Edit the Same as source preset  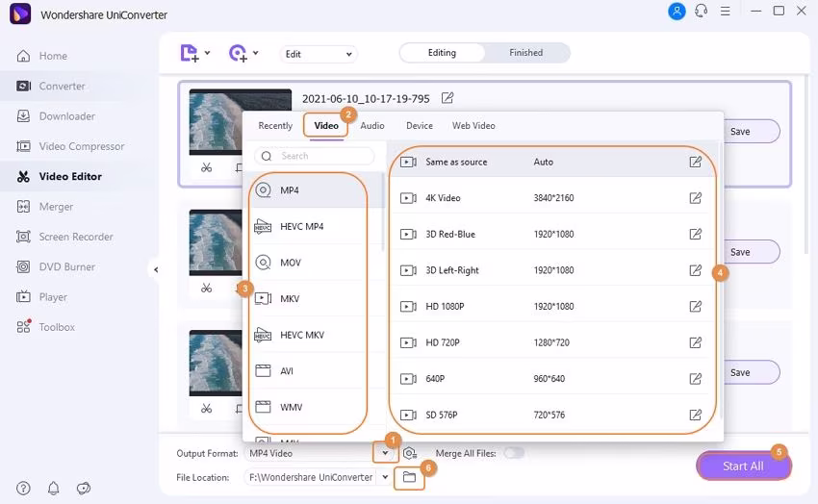pyautogui.click(x=696, y=163)
